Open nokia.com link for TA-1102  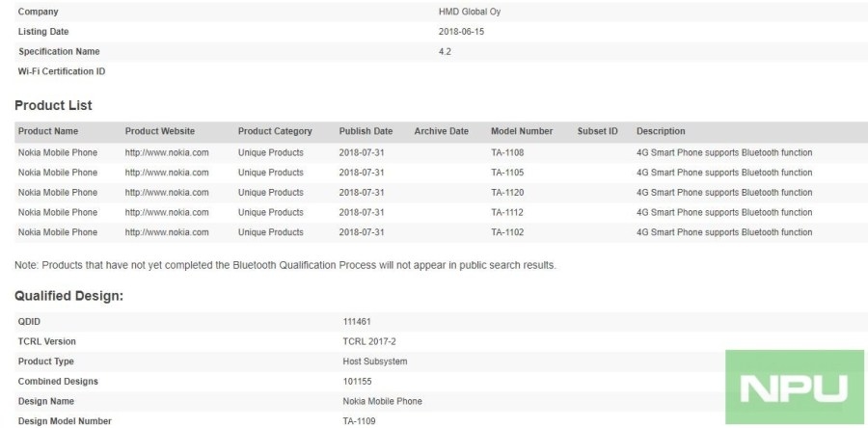point(167,232)
